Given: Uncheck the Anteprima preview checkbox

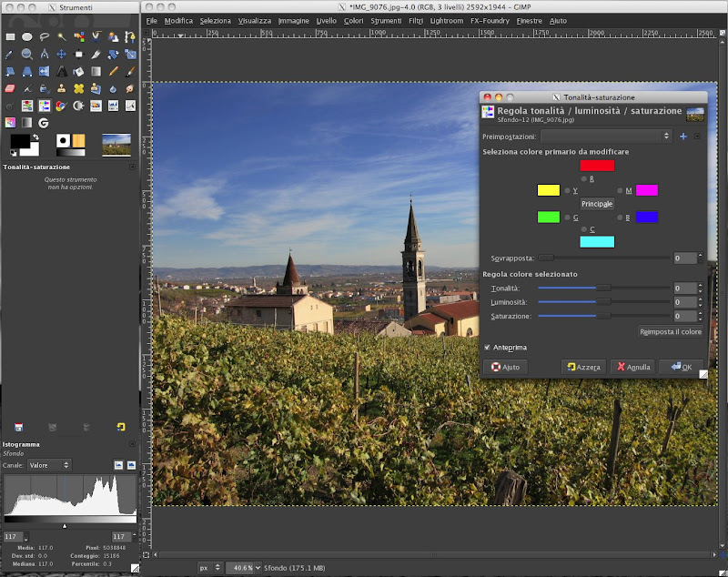Looking at the screenshot, I should coord(488,347).
